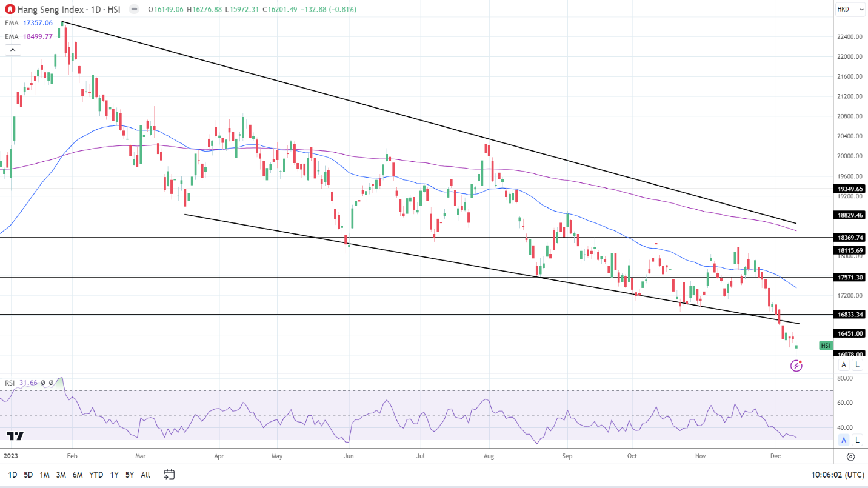This screenshot has width=868, height=488.
Task: Click the 18369.74 horizontal line price label
Action: (x=850, y=238)
